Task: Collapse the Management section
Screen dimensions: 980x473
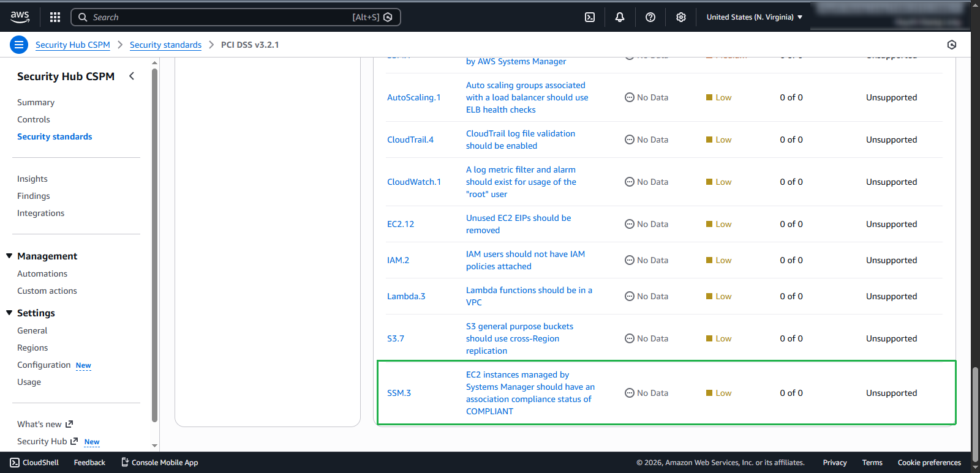Action: pos(9,256)
